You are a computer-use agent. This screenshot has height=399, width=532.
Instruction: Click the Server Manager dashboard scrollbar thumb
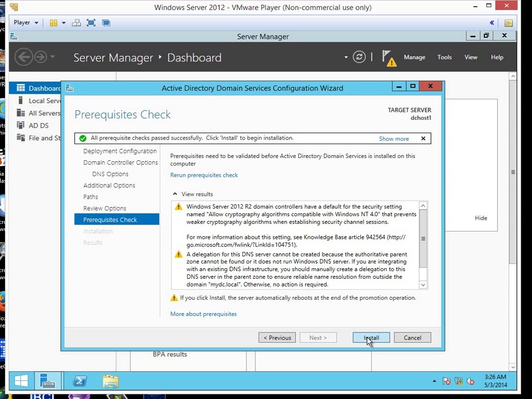pos(513,172)
